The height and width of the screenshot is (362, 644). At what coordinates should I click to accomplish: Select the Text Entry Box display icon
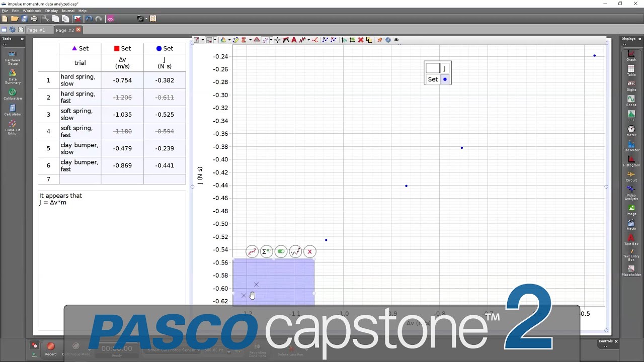click(x=631, y=254)
